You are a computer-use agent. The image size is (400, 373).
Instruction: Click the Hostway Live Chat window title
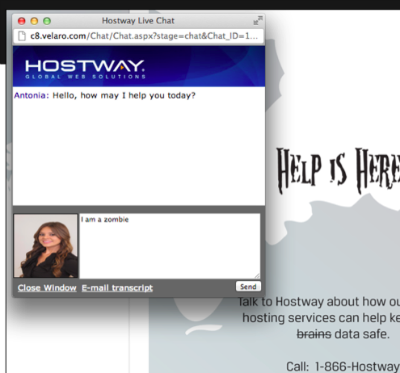[x=138, y=21]
